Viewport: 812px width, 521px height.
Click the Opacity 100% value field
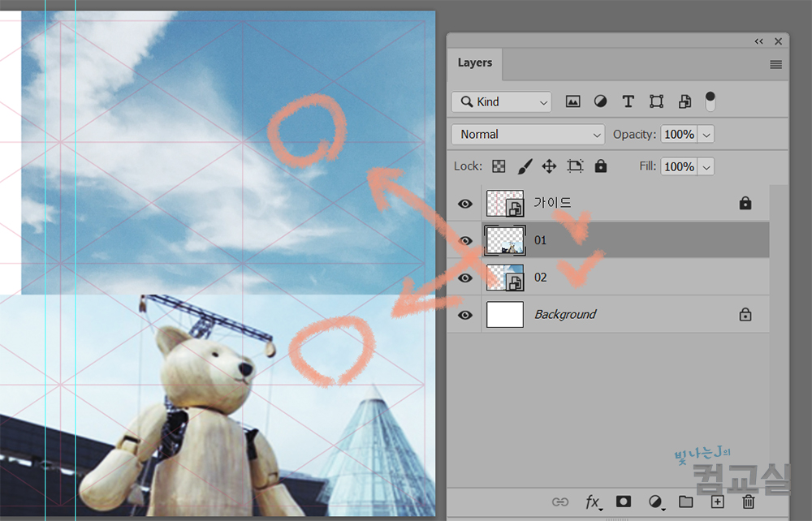point(679,135)
